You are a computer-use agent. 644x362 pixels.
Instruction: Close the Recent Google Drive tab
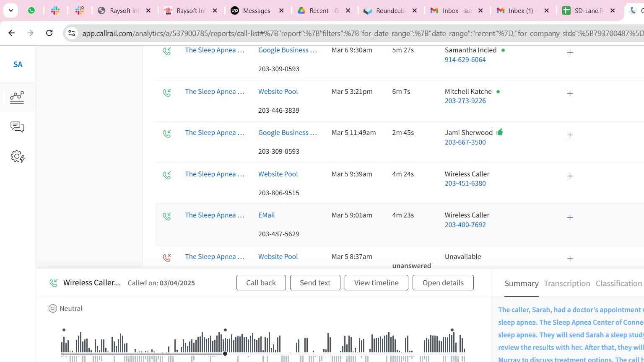(348, 10)
